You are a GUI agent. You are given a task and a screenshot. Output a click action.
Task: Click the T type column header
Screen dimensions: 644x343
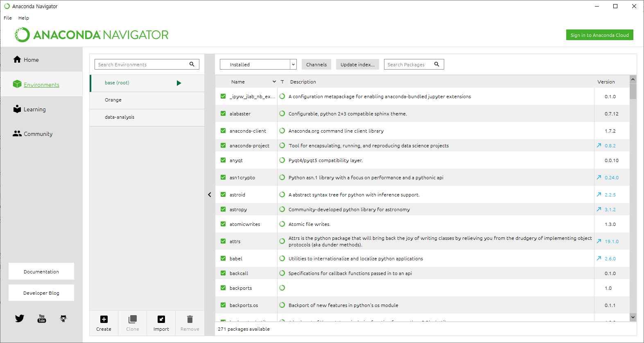click(x=282, y=82)
